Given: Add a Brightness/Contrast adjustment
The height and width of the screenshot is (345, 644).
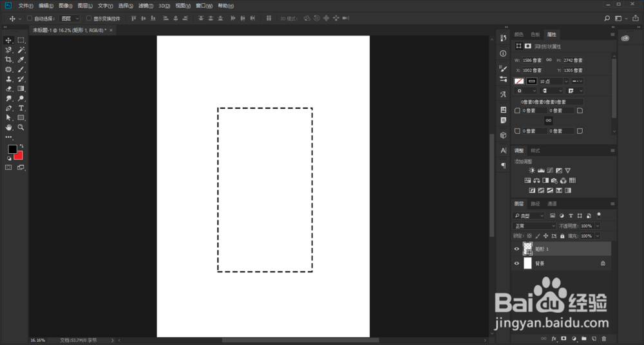Looking at the screenshot, I should click(x=532, y=171).
